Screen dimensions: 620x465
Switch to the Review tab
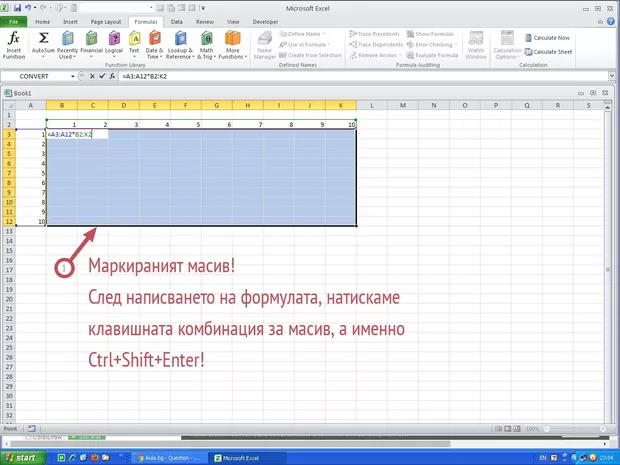click(x=205, y=22)
